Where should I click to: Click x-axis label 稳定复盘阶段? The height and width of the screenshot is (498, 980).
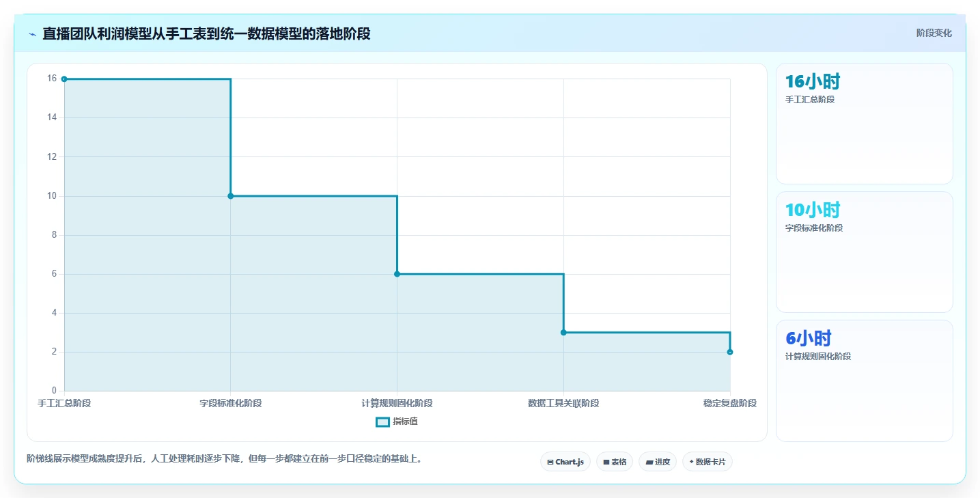pos(730,403)
